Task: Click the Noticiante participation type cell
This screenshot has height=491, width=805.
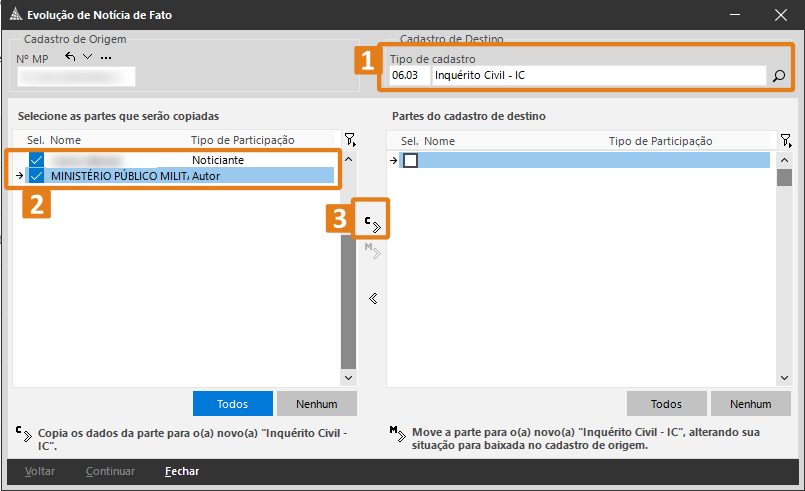Action: [218, 160]
